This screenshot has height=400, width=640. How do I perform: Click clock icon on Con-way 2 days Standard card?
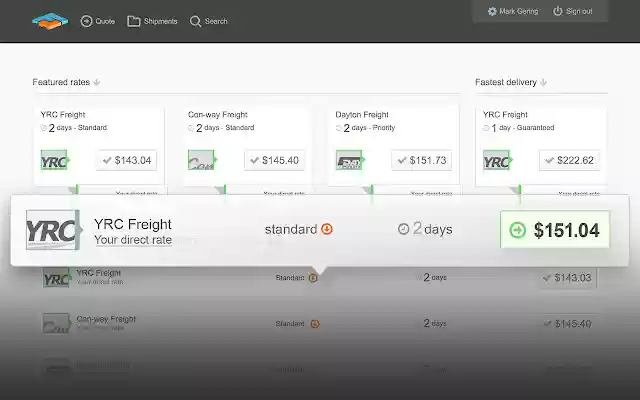[191, 128]
